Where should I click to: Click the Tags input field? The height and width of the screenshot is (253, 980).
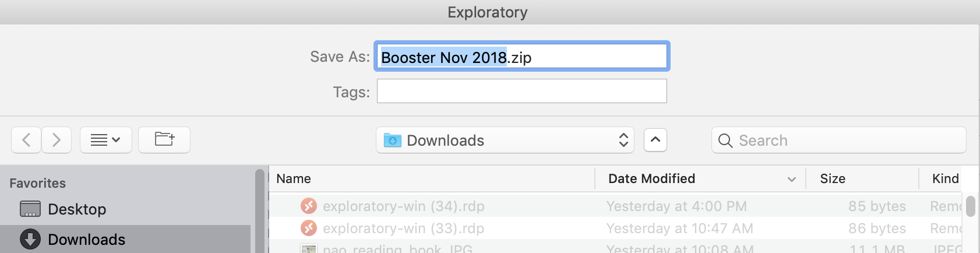coord(522,91)
